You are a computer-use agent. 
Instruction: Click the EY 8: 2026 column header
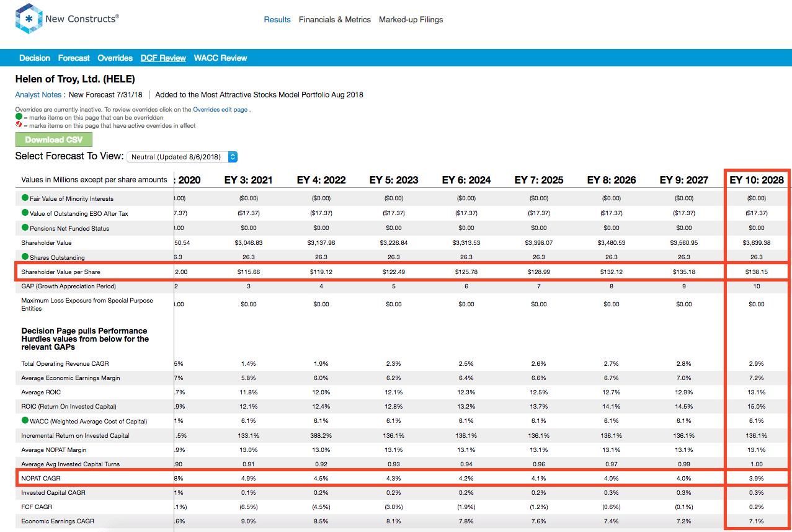point(612,180)
